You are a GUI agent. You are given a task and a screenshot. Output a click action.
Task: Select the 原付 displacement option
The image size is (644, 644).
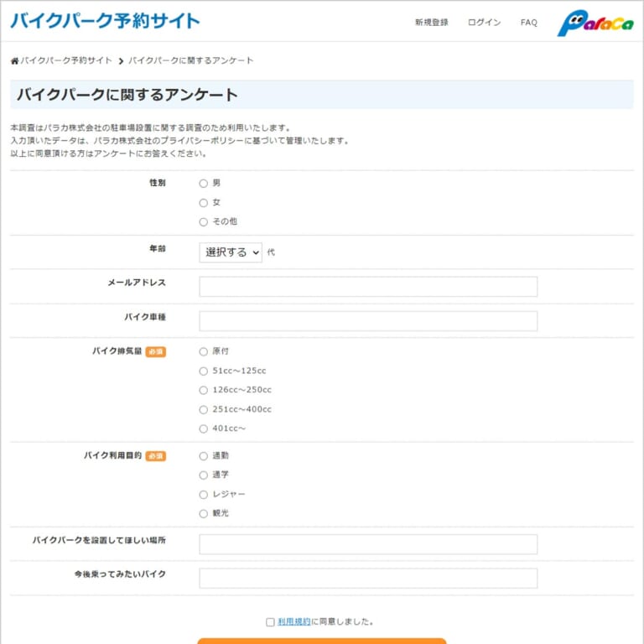(x=203, y=351)
